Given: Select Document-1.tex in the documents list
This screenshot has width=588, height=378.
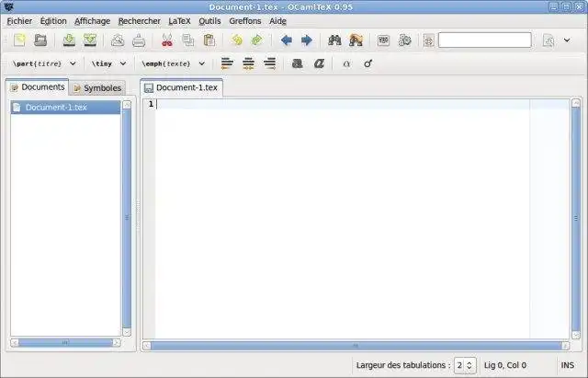Looking at the screenshot, I should point(65,108).
